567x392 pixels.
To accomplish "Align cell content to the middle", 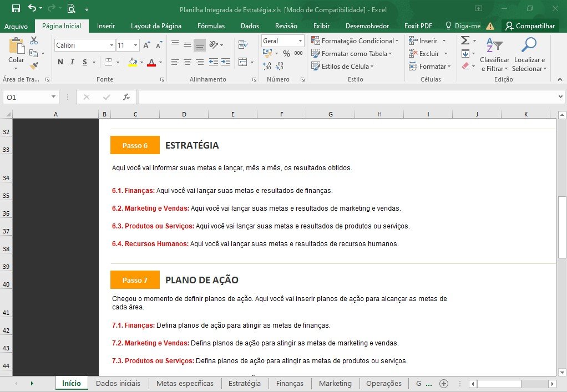I will (x=188, y=44).
